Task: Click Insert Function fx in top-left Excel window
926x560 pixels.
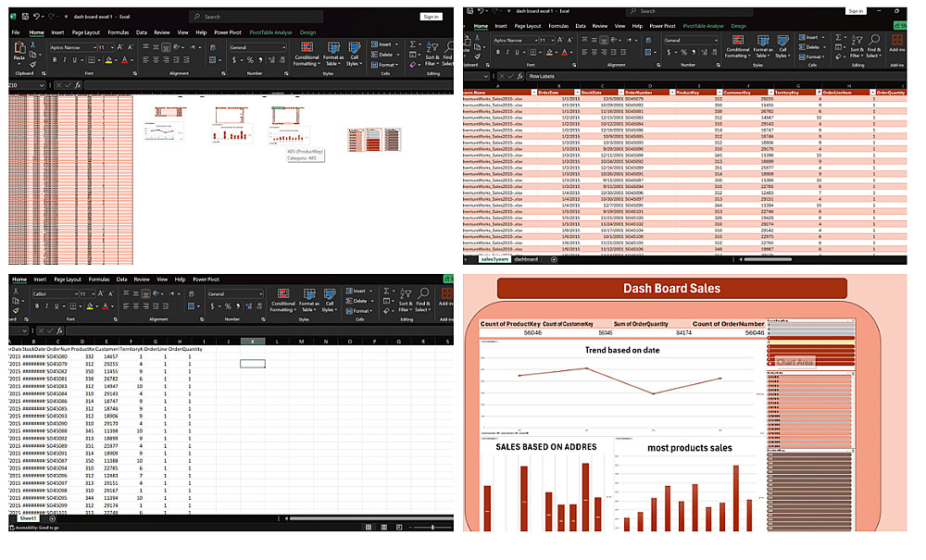Action: click(x=78, y=85)
